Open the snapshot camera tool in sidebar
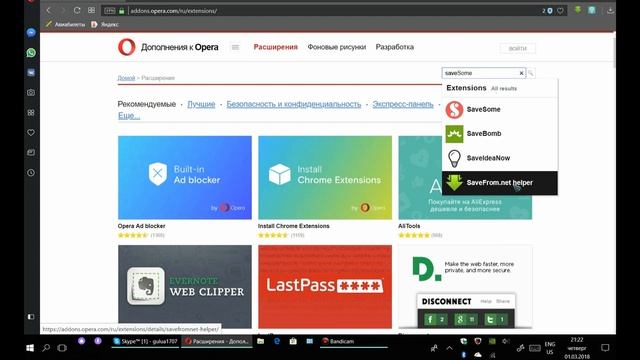The width and height of the screenshot is (640, 360). pyautogui.click(x=31, y=93)
